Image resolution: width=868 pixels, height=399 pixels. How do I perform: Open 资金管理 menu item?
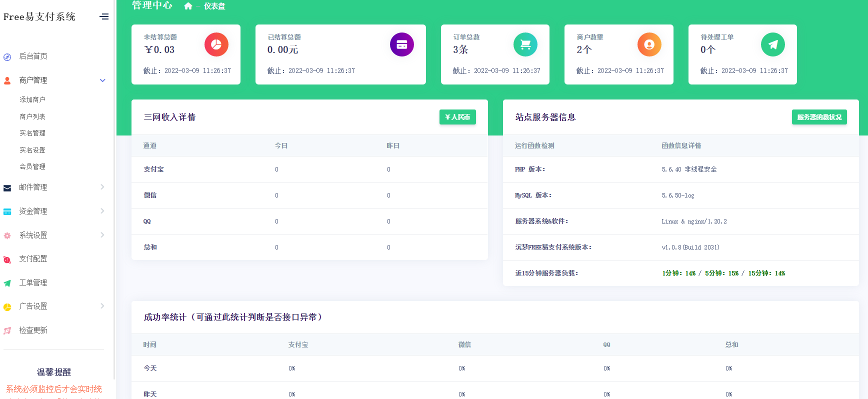pos(33,211)
